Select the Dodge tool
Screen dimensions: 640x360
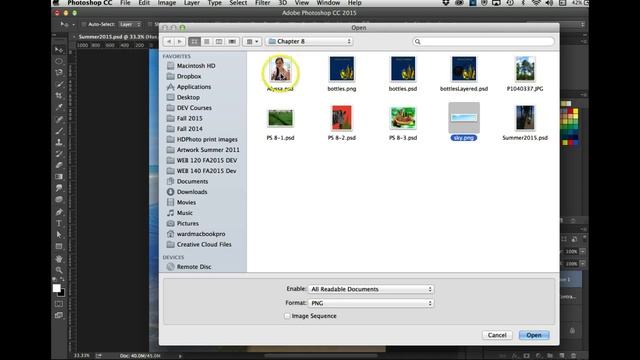[59, 200]
